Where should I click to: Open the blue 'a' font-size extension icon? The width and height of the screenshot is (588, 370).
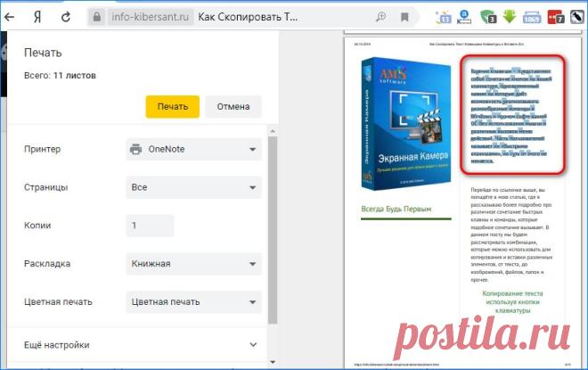[x=464, y=17]
